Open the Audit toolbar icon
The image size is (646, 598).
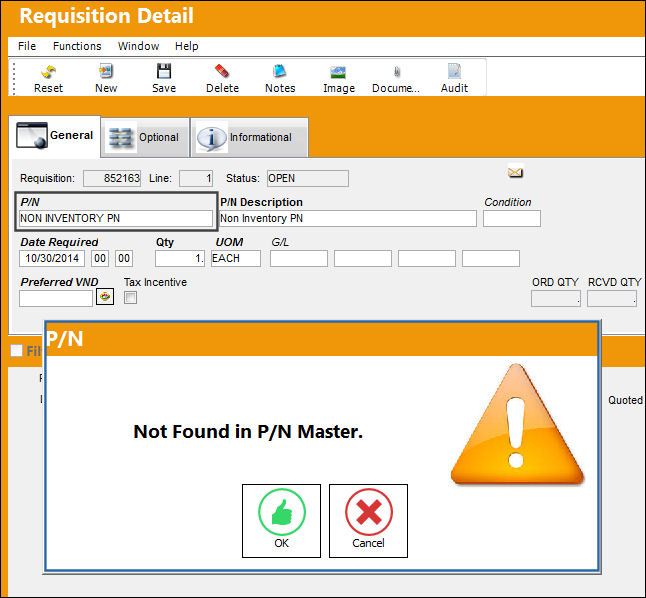pos(454,71)
